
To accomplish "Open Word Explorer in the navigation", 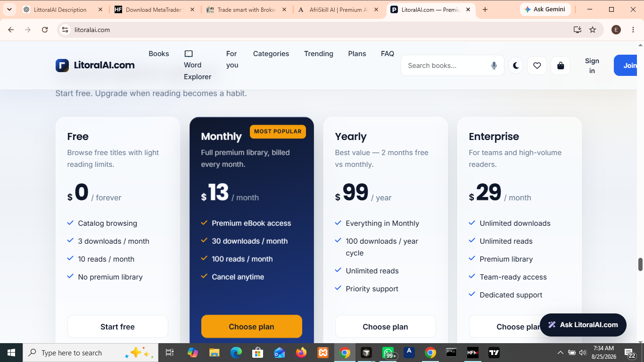I will (x=198, y=65).
